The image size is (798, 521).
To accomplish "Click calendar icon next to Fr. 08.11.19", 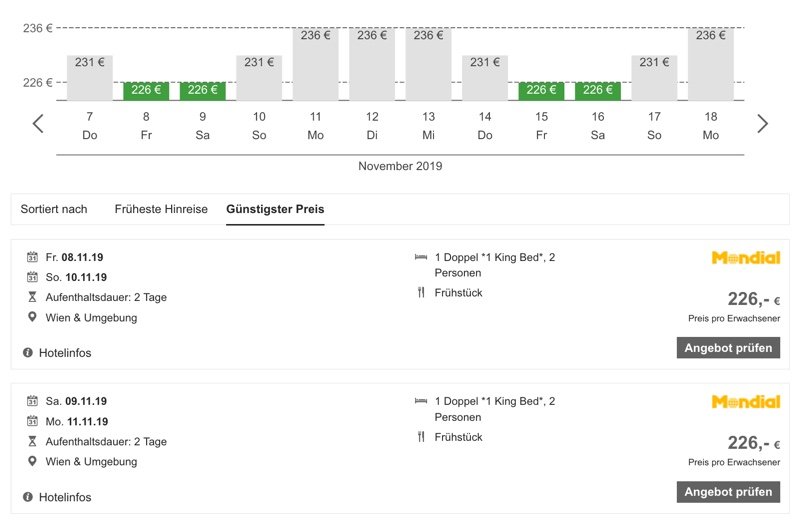I will pyautogui.click(x=32, y=257).
